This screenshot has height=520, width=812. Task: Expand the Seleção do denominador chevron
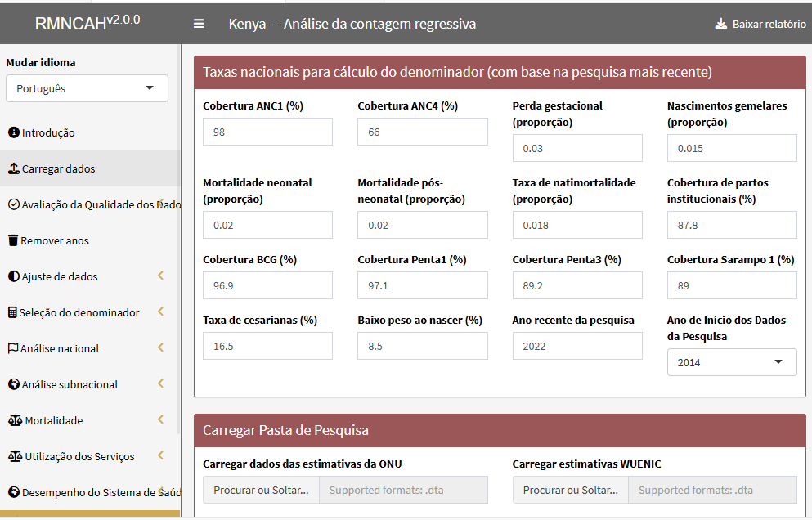pos(160,312)
